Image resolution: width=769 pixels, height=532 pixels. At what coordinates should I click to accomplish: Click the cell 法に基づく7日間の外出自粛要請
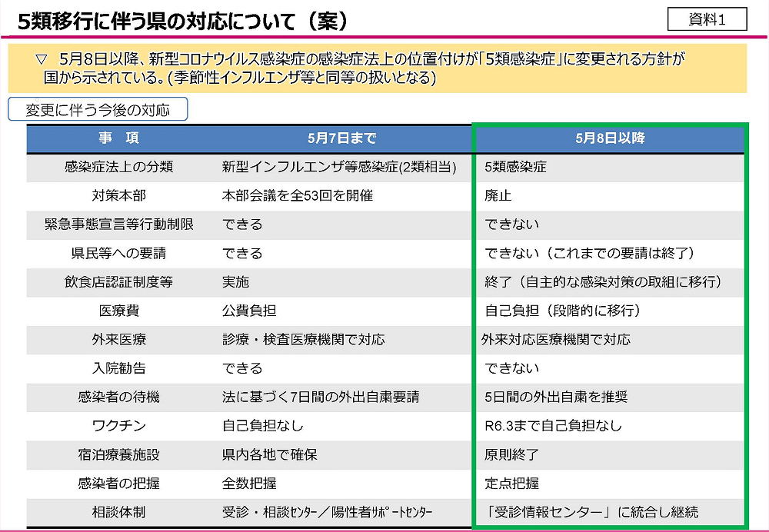point(321,397)
